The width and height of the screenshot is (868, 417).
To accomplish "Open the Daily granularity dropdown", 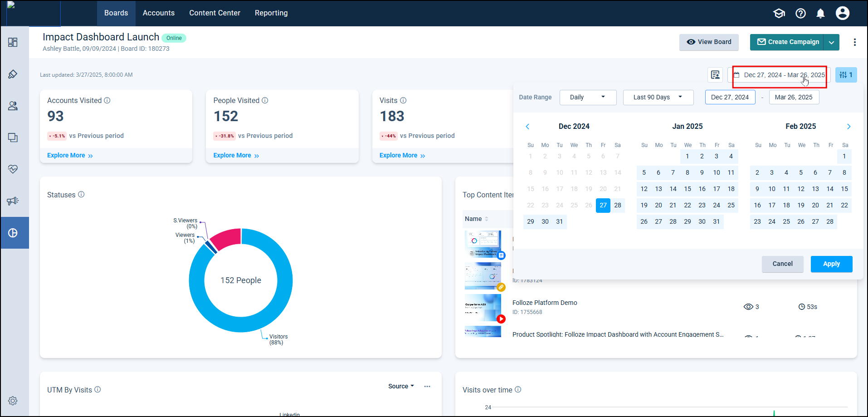I will pyautogui.click(x=587, y=97).
